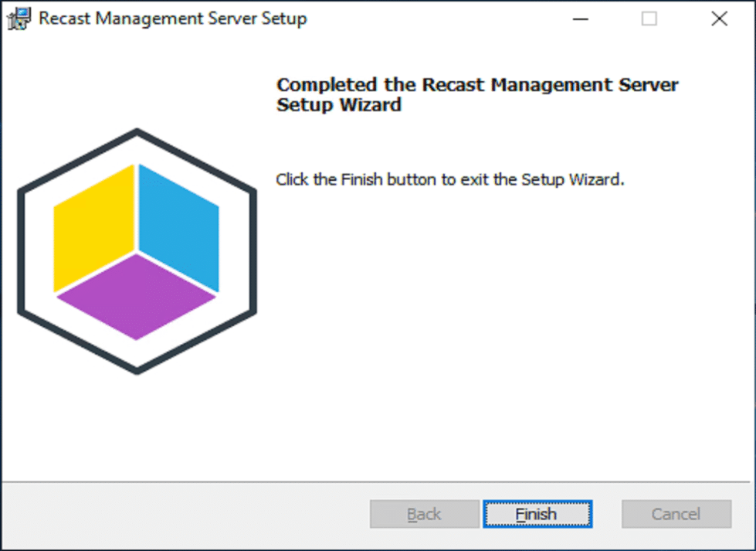Click the purple face of cube logo
756x551 pixels.
[137, 297]
